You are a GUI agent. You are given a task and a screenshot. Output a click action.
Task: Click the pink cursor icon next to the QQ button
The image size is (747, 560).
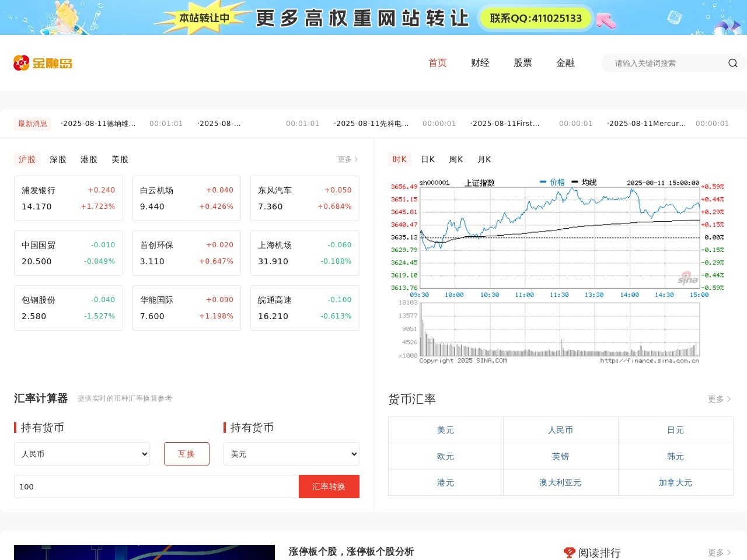click(606, 20)
